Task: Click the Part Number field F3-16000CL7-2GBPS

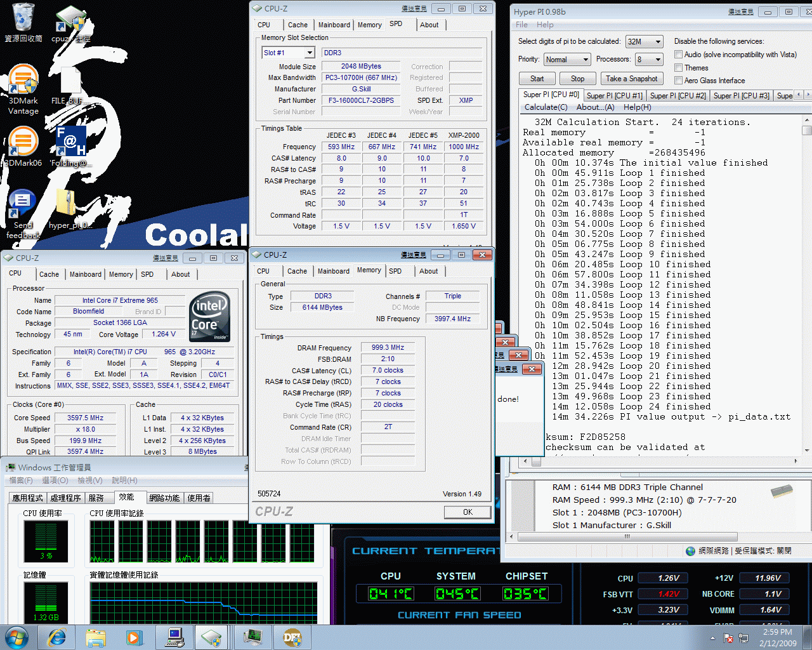Action: coord(361,100)
